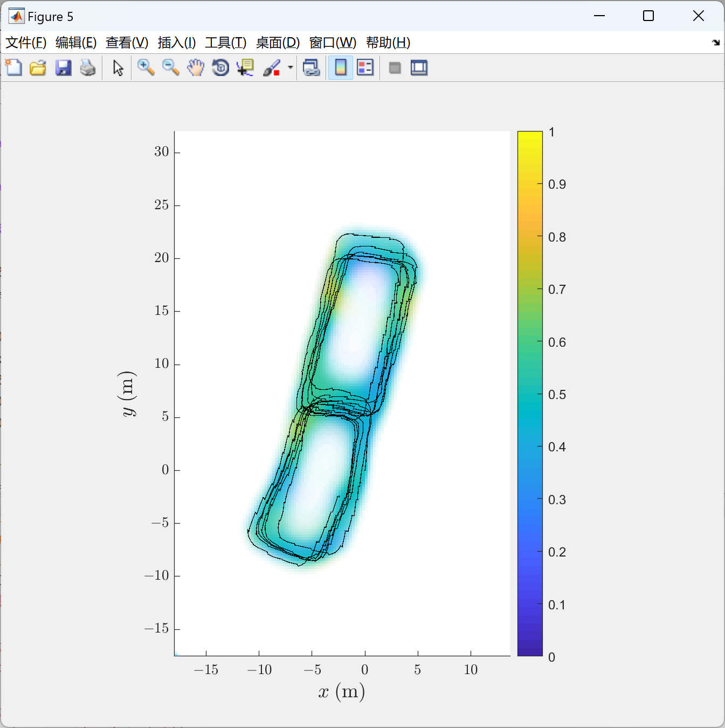Viewport: 725px width, 728px height.
Task: Click the y-axis tick label 30
Action: click(x=161, y=152)
